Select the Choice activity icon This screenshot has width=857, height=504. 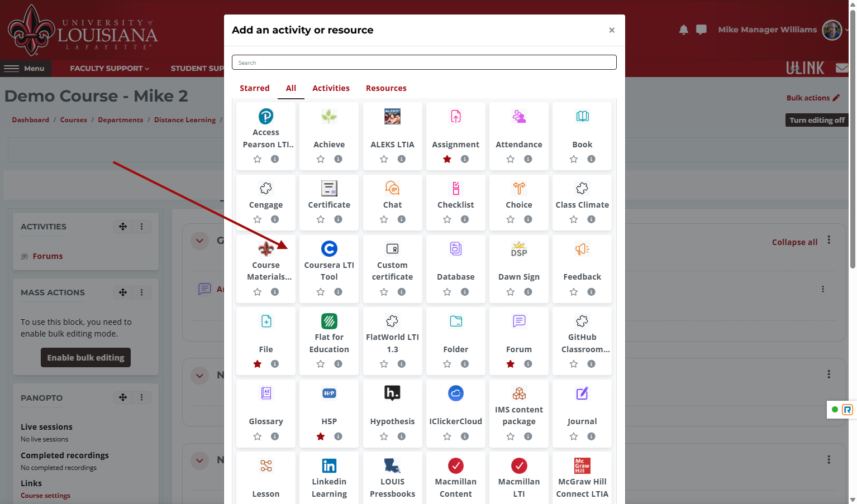pos(519,188)
